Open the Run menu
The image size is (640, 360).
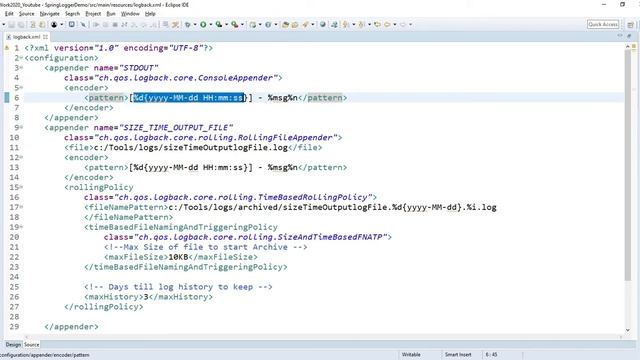(111, 14)
